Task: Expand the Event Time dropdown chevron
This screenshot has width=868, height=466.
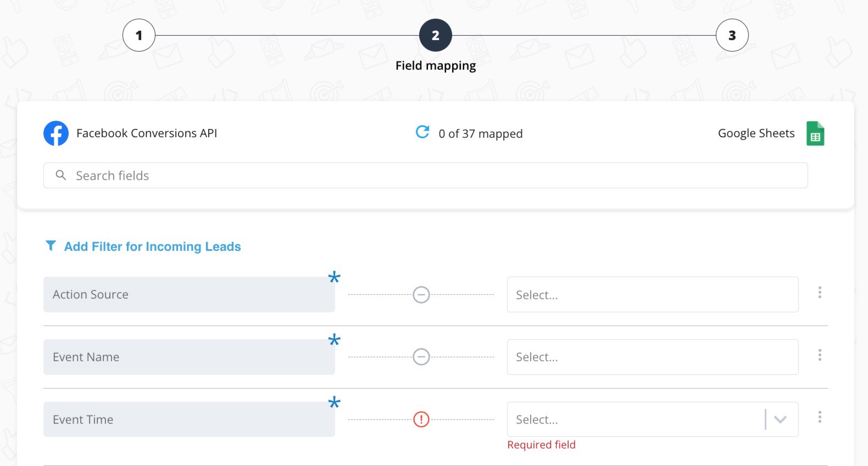Action: click(x=780, y=419)
